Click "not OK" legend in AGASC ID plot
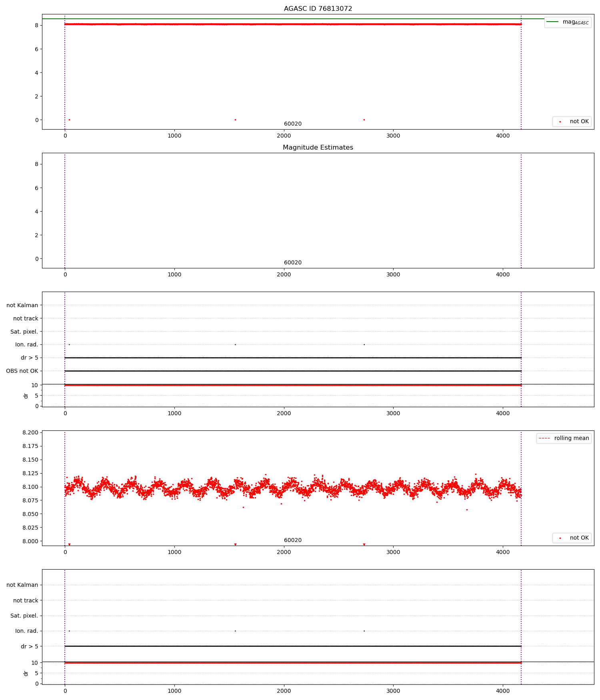 click(572, 121)
